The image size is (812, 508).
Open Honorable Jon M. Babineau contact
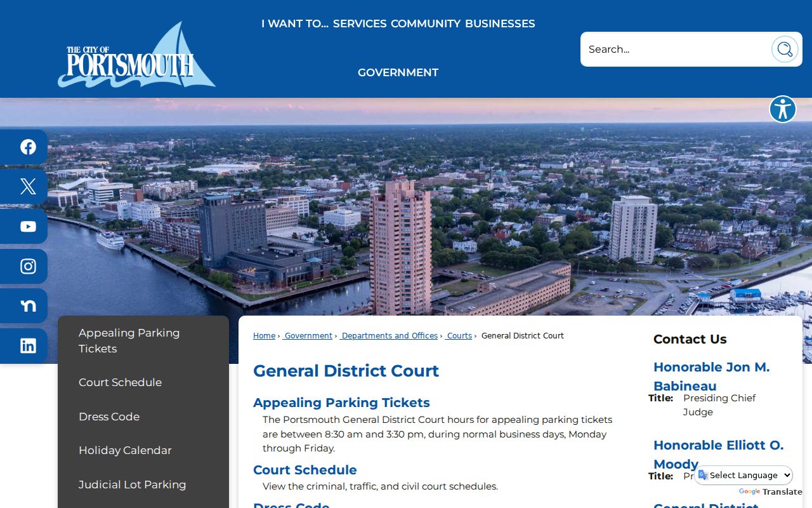coord(711,377)
